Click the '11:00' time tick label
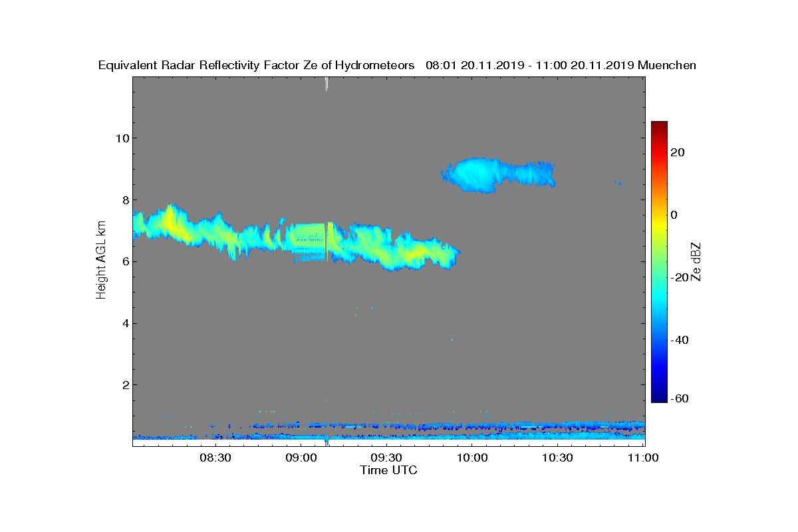The height and width of the screenshot is (532, 798). click(x=643, y=458)
